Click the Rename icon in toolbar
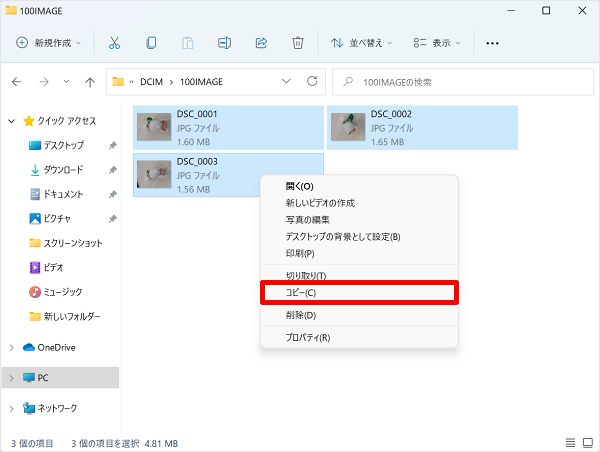The image size is (600, 452). pos(225,43)
